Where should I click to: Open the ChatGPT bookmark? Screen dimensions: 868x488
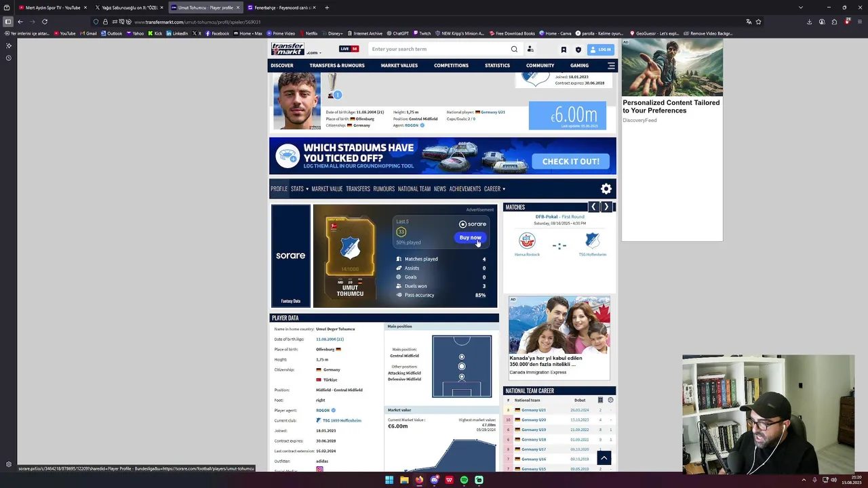[x=397, y=33]
